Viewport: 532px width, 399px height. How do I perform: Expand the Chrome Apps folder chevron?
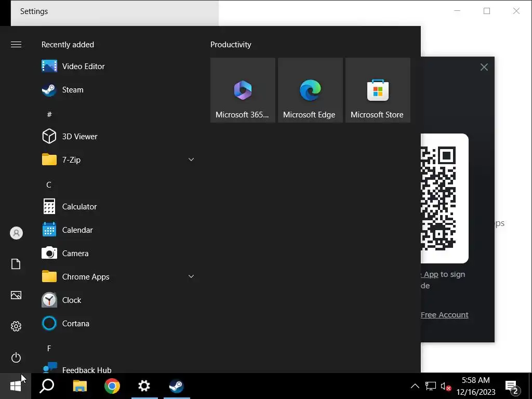click(191, 276)
